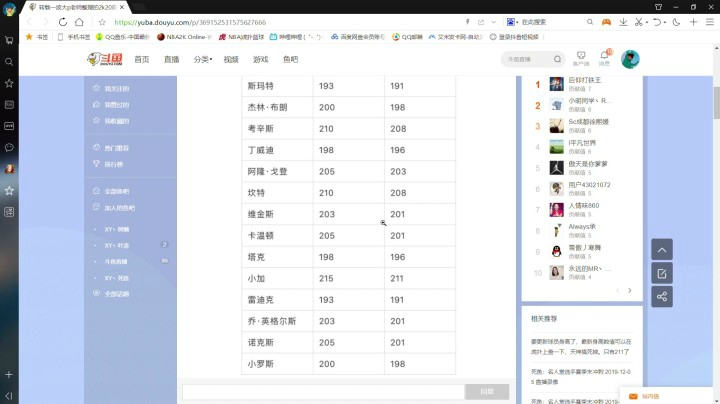
Task: Click the lightning speed-mode icon in address bar
Action: coord(467,22)
